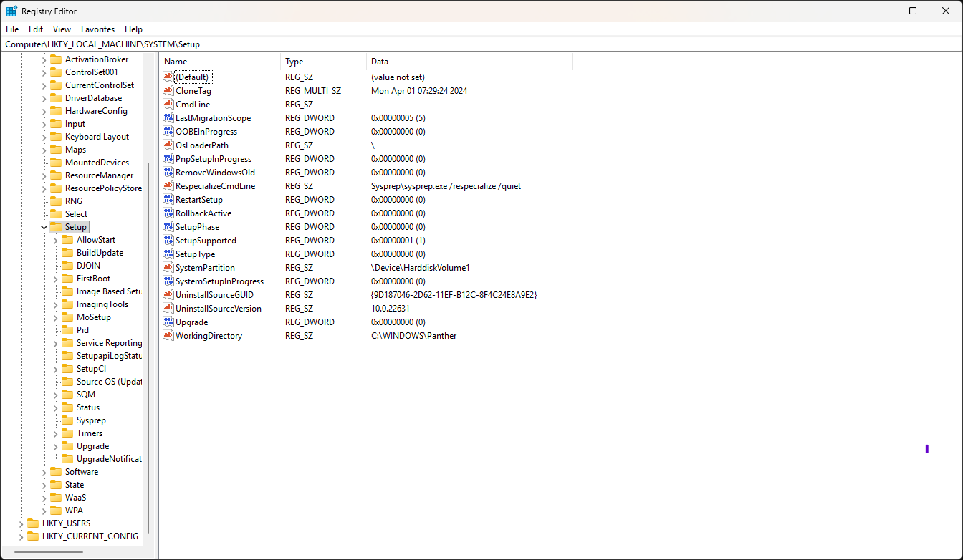Expand the HKEY_CURRENT_CONFIG hive

(x=21, y=536)
